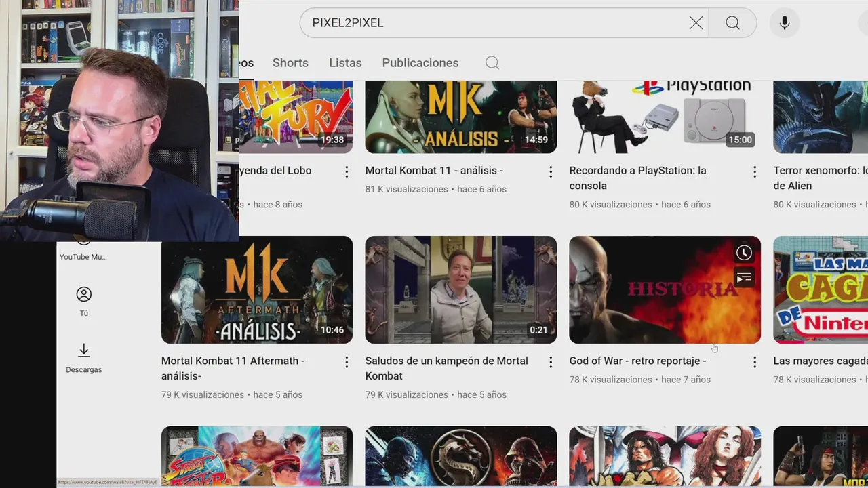Switch to the Listas tab

point(345,63)
